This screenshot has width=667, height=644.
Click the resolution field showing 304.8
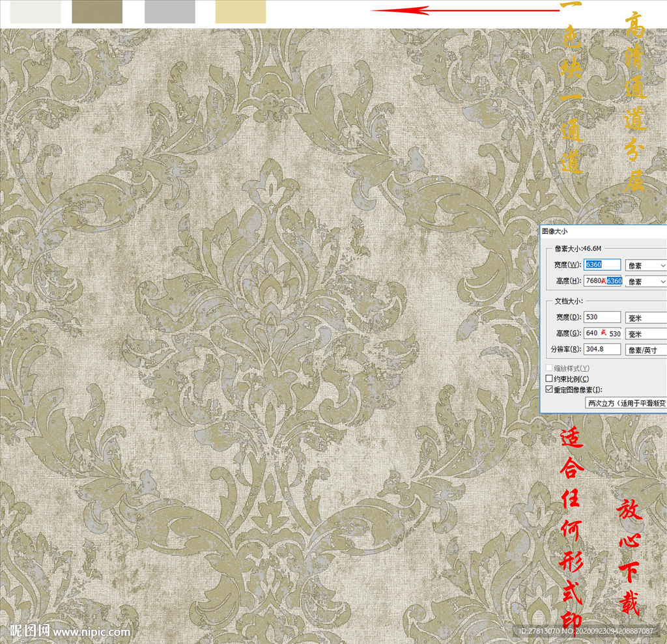point(602,349)
